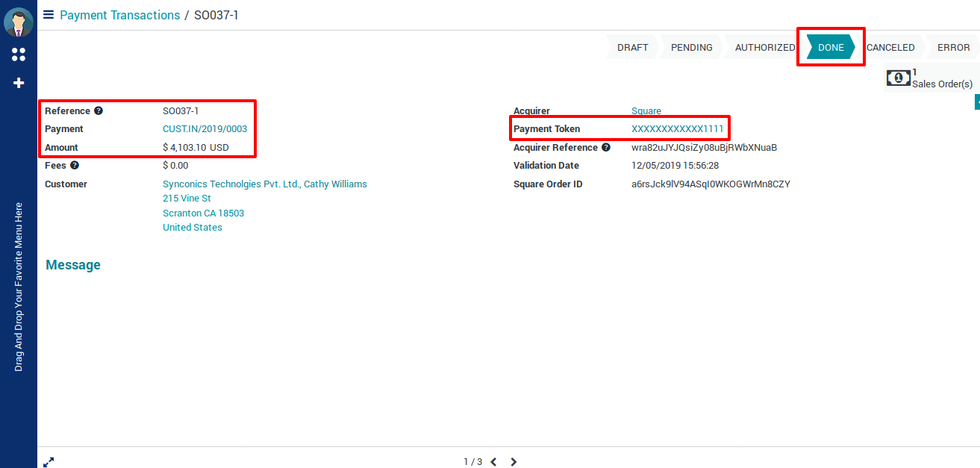Open the Square acquirer link
Screen dimensions: 980x468
tap(646, 111)
